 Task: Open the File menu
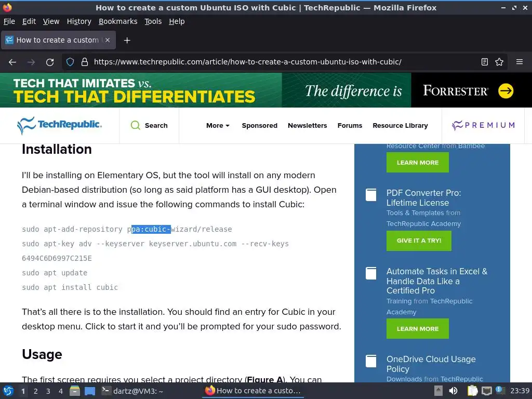tap(9, 21)
